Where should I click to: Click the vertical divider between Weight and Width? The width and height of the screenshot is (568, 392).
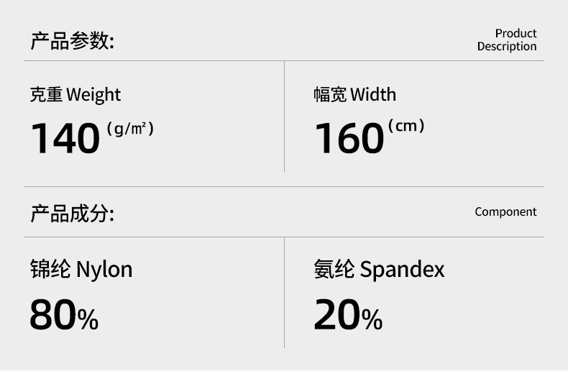pos(285,117)
